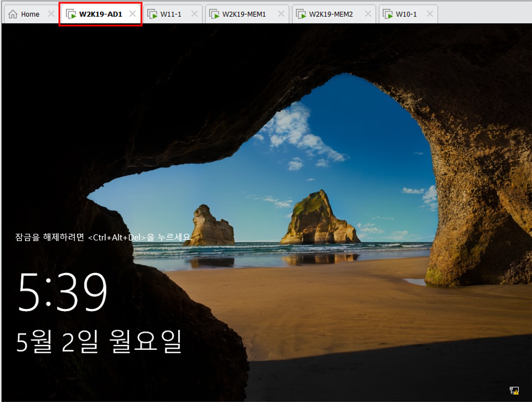Screen dimensions: 532x402
Task: Close the W10-1 tab
Action: [x=430, y=14]
